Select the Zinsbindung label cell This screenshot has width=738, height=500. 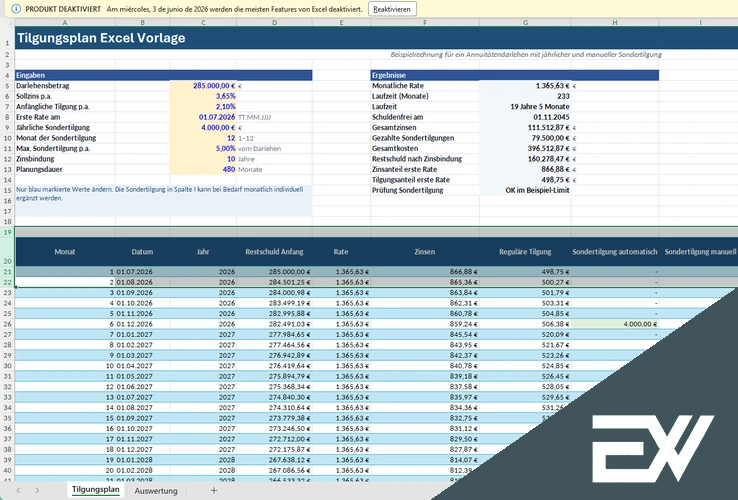(x=65, y=159)
